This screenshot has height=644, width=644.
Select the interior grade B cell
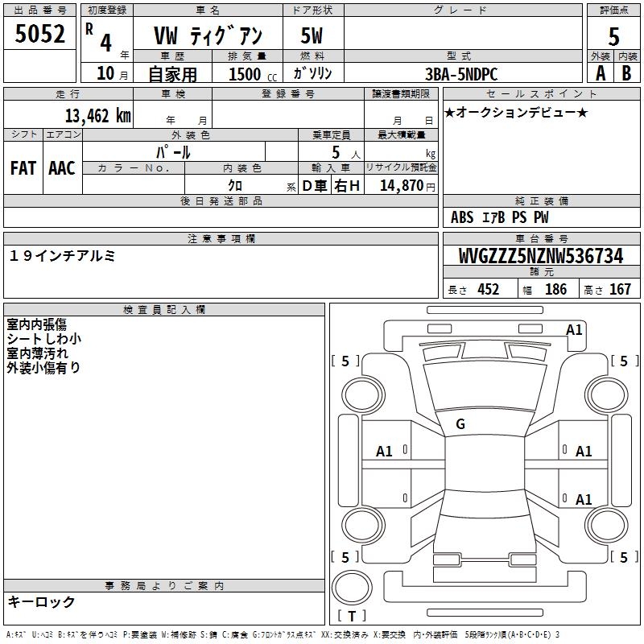(627, 72)
